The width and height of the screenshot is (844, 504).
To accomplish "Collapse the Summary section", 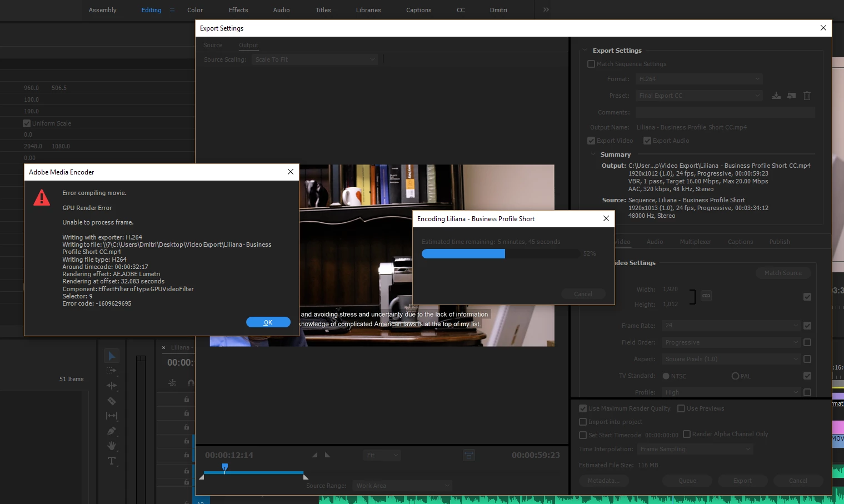I will coord(593,154).
